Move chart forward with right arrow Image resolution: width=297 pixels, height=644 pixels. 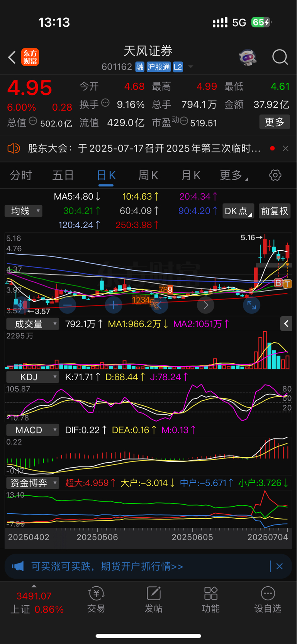205,305
